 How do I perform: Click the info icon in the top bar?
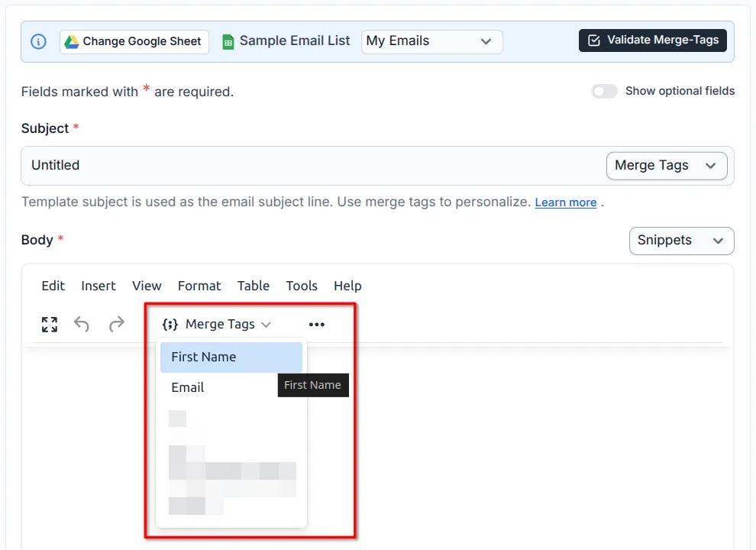(x=38, y=41)
